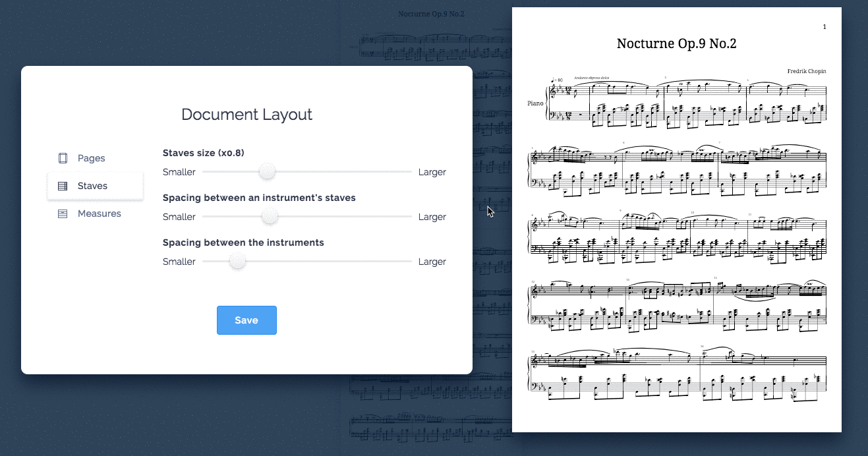
Task: Click "Larger" on the instrument's staves spacing row
Action: click(x=432, y=217)
